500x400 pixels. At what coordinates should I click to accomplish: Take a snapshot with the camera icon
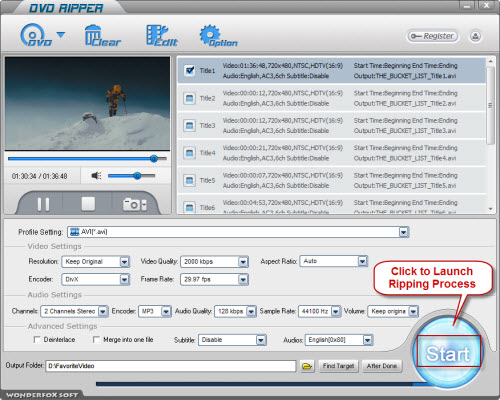tap(132, 204)
